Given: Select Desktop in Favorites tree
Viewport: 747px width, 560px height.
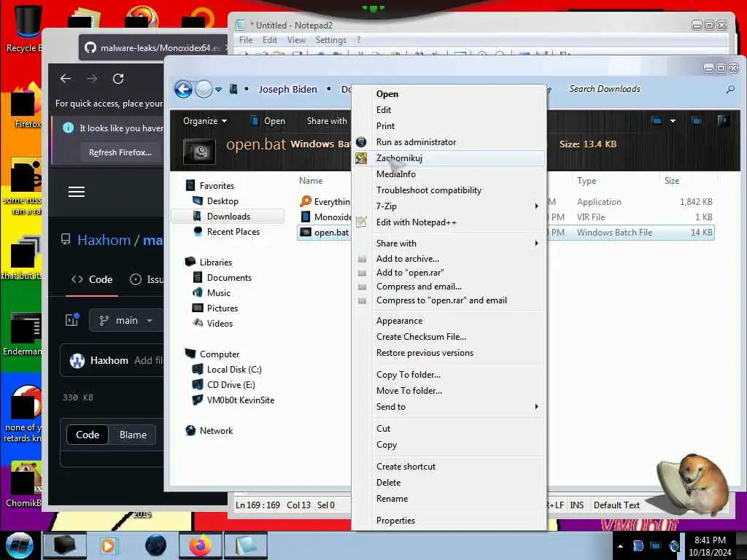Looking at the screenshot, I should pos(222,201).
